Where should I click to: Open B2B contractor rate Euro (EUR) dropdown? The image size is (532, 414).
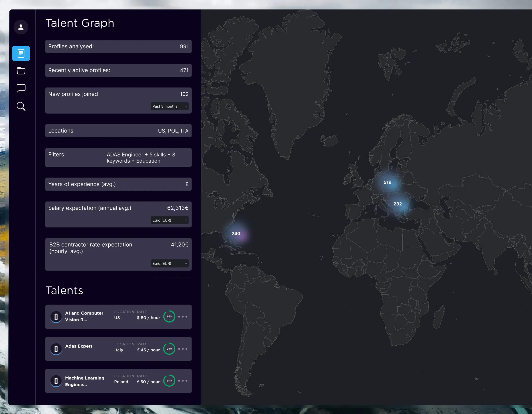pos(169,263)
